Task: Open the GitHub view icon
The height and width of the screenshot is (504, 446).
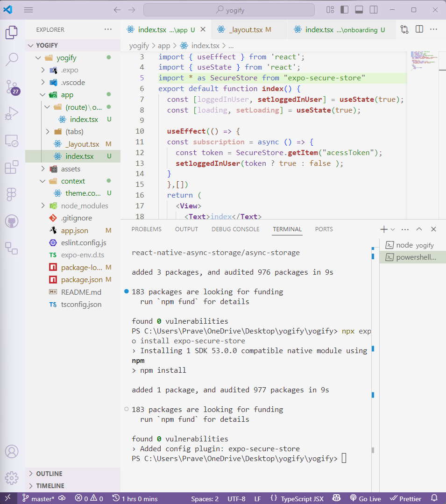Action: 12,221
